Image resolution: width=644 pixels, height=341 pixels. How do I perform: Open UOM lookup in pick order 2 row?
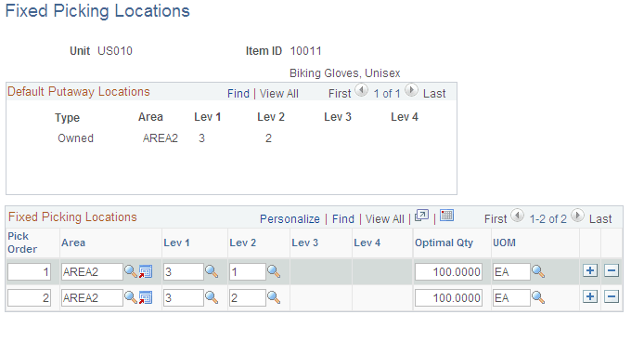pos(538,297)
